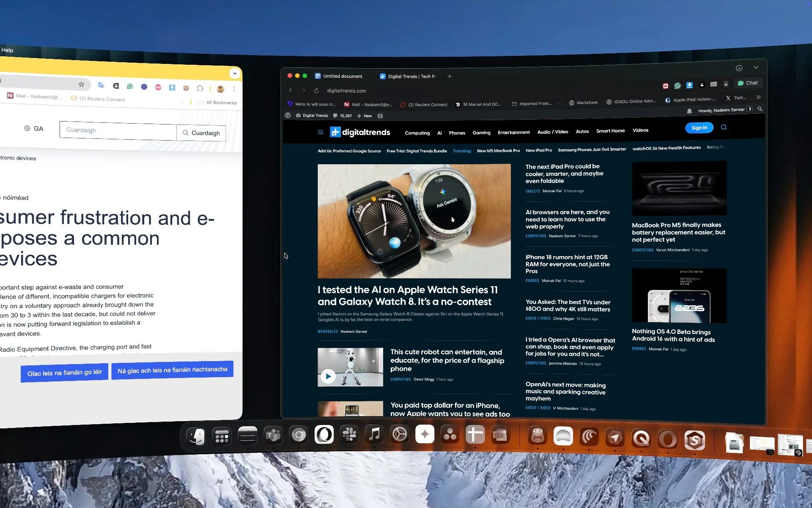Click the unlocked padlock extension icon
Viewport: 812px width, 508px height.
702,85
